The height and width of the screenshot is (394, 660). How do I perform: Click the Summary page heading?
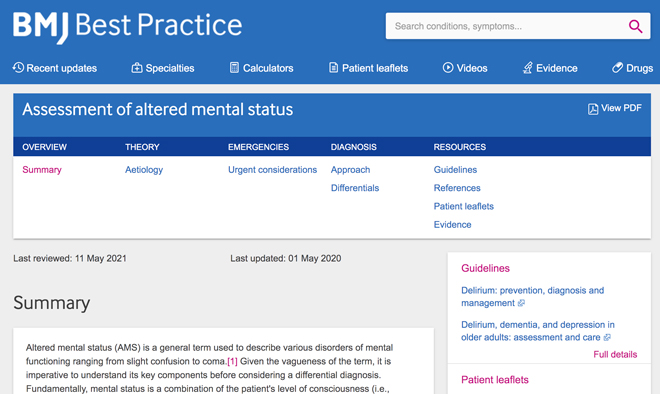point(51,303)
